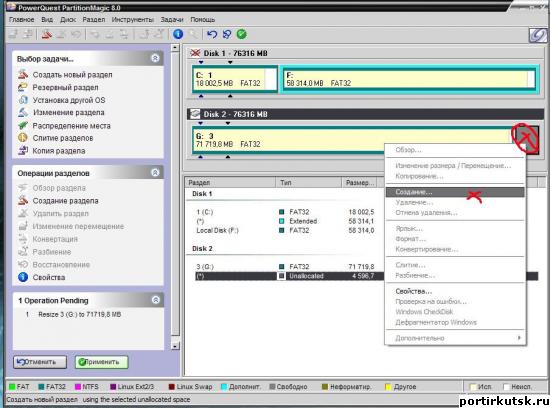Open the Раздел menu
The width and height of the screenshot is (550, 408).
point(94,19)
